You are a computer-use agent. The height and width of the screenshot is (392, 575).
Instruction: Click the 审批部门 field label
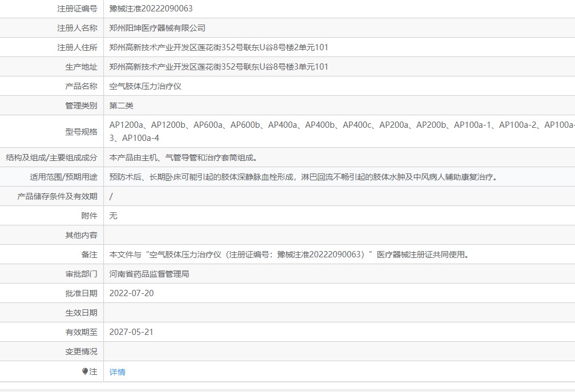coord(82,274)
